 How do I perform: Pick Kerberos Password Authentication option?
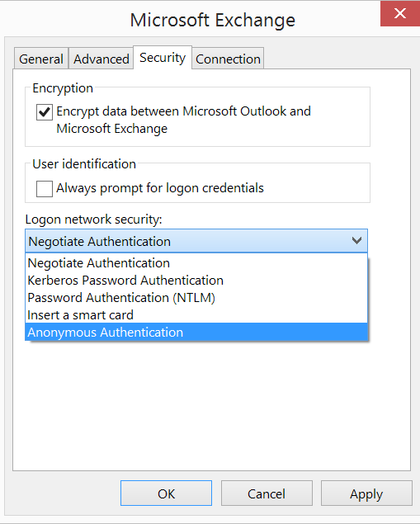click(196, 281)
